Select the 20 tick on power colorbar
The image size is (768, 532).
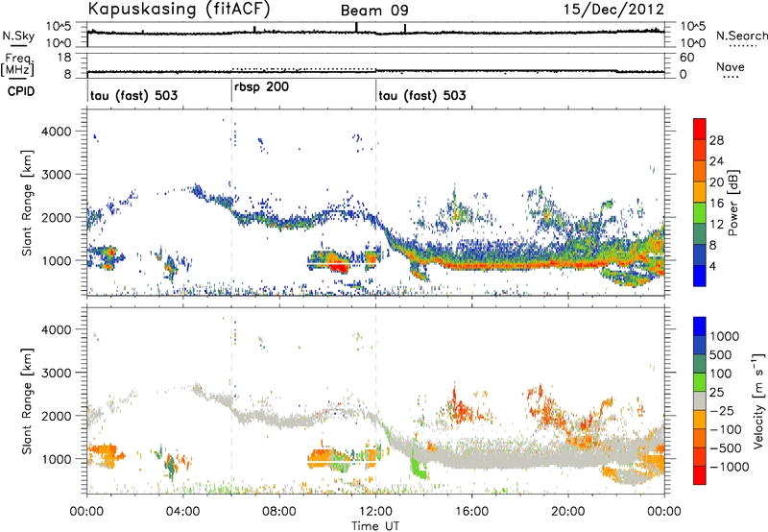point(716,182)
